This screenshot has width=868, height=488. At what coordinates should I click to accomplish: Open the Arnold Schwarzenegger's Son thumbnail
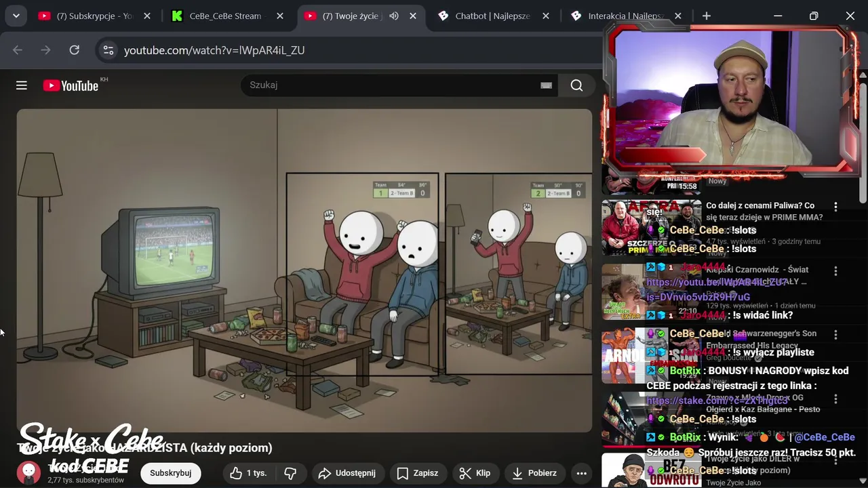pyautogui.click(x=652, y=356)
